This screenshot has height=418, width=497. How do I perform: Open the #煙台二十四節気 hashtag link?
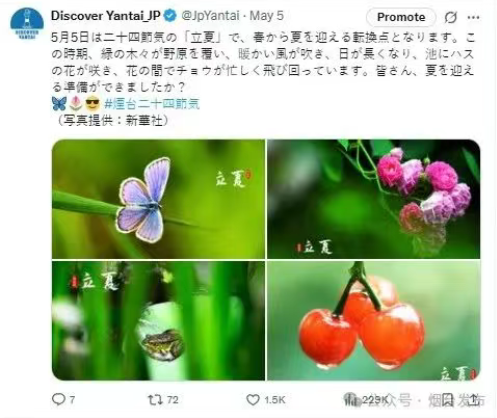152,104
